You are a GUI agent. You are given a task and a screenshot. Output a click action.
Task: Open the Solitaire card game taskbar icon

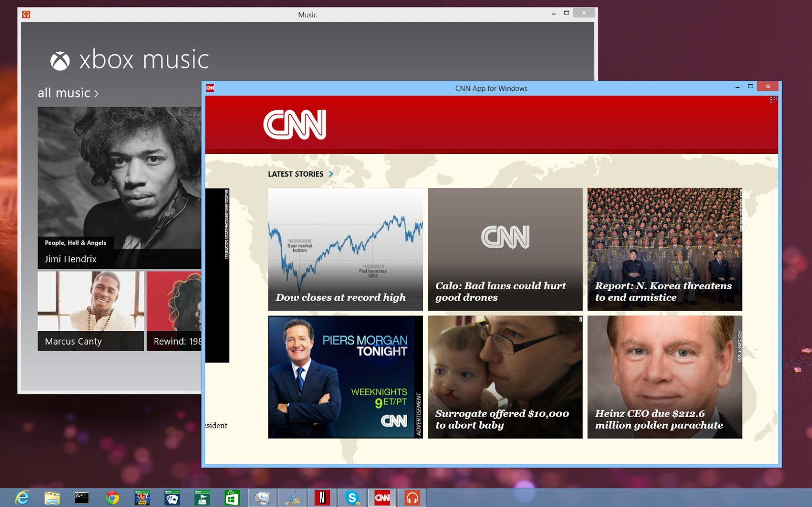[172, 498]
